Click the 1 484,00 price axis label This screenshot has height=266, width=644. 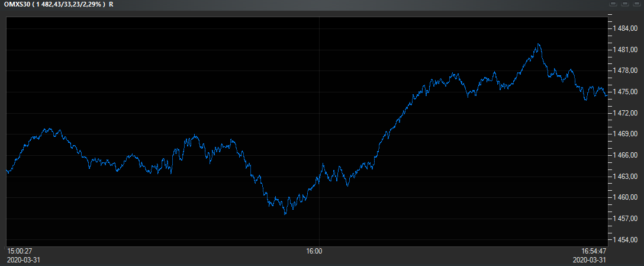coord(627,28)
